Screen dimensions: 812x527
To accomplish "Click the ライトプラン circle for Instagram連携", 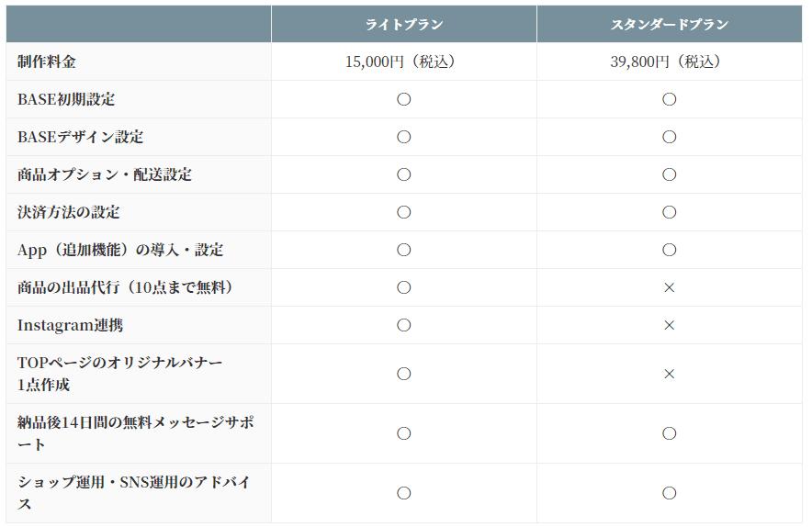I will pos(403,325).
